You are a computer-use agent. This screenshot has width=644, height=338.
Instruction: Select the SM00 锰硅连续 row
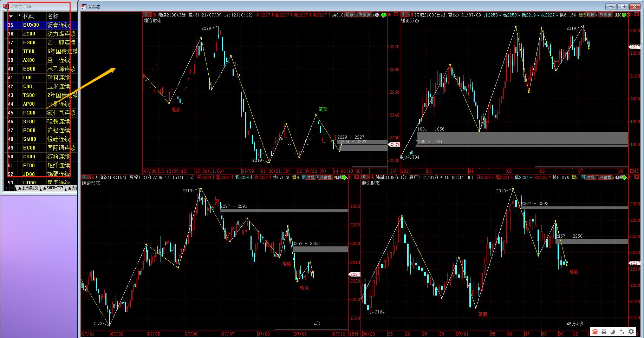pyautogui.click(x=41, y=139)
